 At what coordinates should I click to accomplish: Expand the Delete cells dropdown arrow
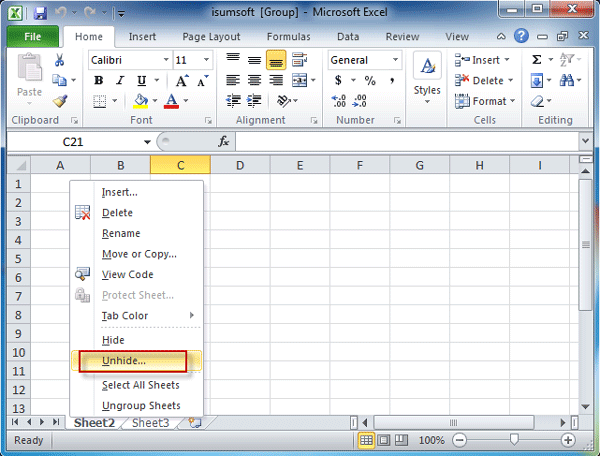(510, 80)
